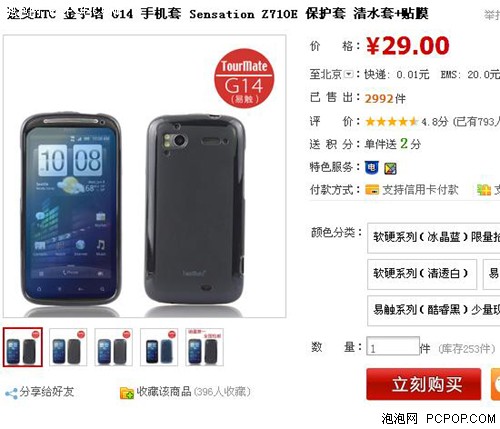The width and height of the screenshot is (500, 429).
Task: Expand the 至北京 shipping destination dropdown
Action: 348,74
